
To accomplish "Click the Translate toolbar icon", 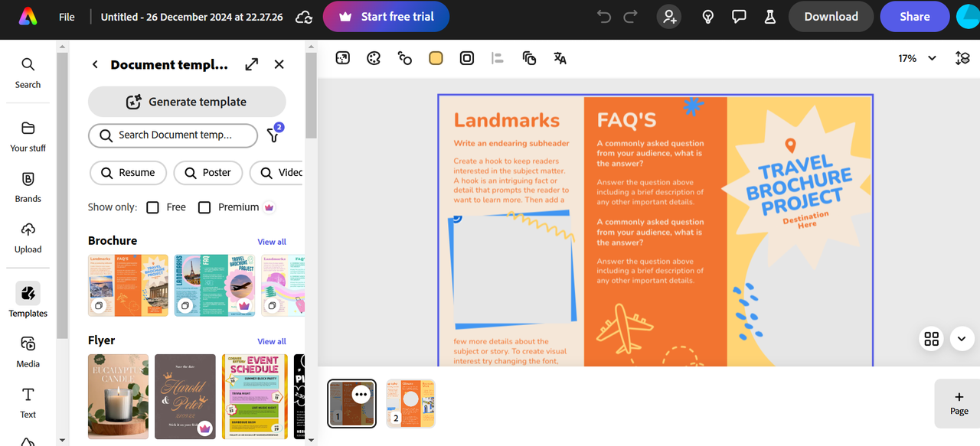I will (x=560, y=58).
